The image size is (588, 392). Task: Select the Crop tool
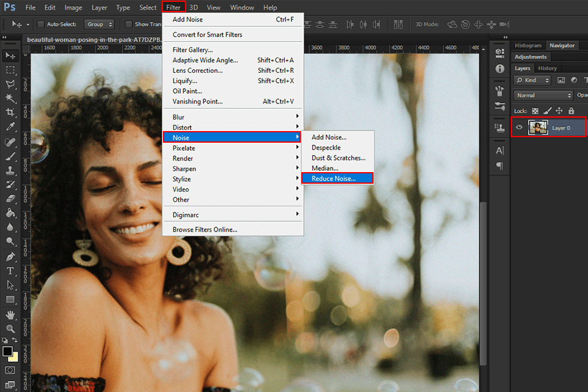[10, 113]
